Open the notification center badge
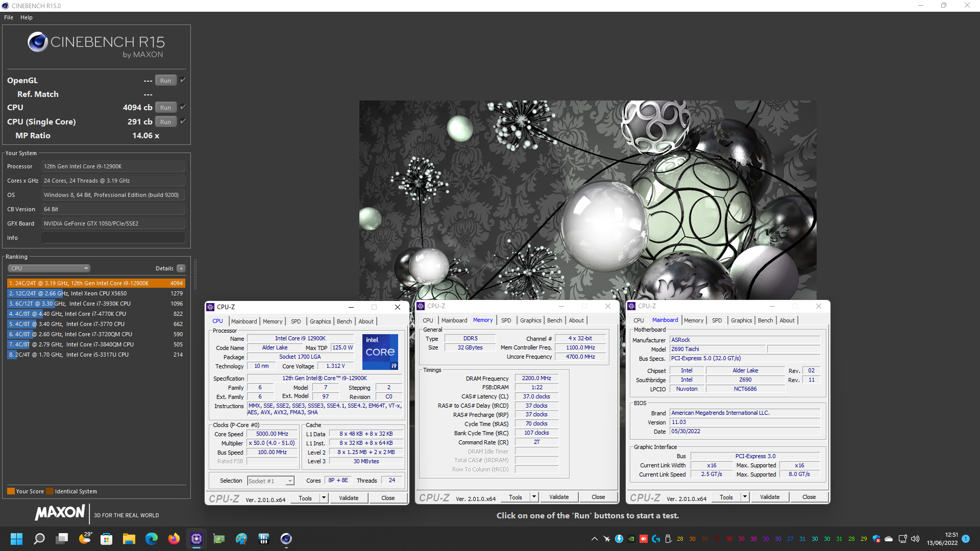The width and height of the screenshot is (980, 551). [966, 539]
